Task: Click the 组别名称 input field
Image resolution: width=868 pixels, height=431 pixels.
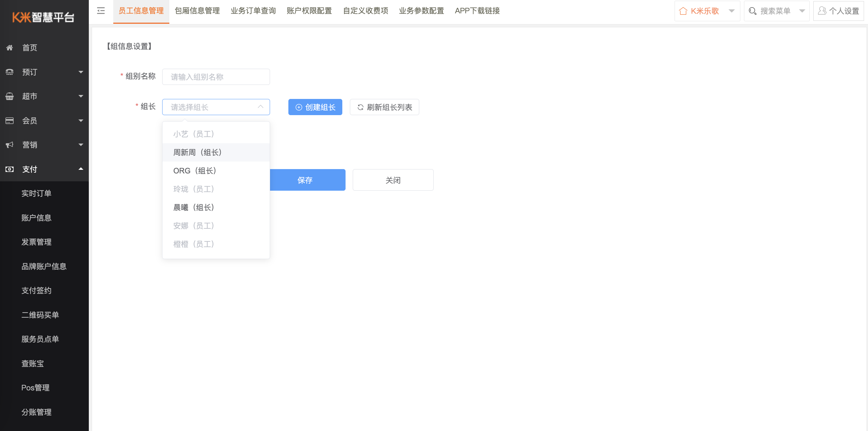Action: tap(216, 77)
